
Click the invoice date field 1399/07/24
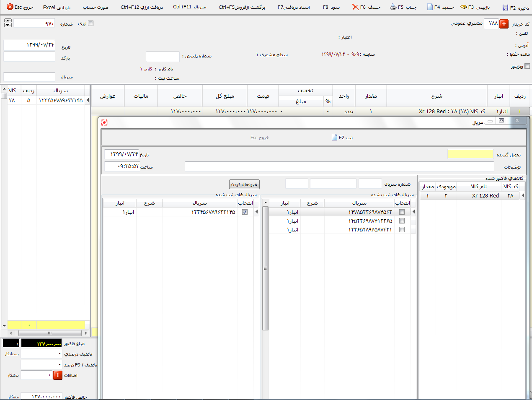pos(29,44)
